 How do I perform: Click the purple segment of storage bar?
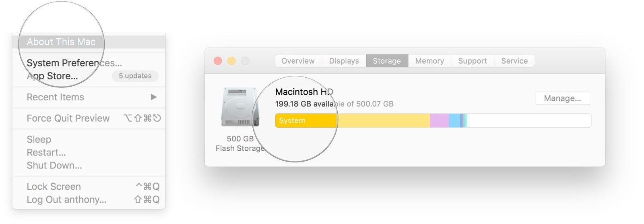point(439,120)
